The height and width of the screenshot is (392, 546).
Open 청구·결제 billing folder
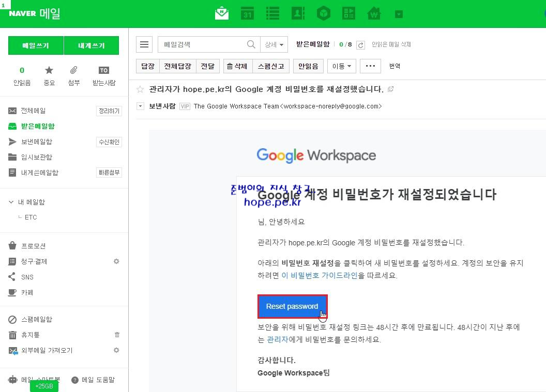click(34, 261)
